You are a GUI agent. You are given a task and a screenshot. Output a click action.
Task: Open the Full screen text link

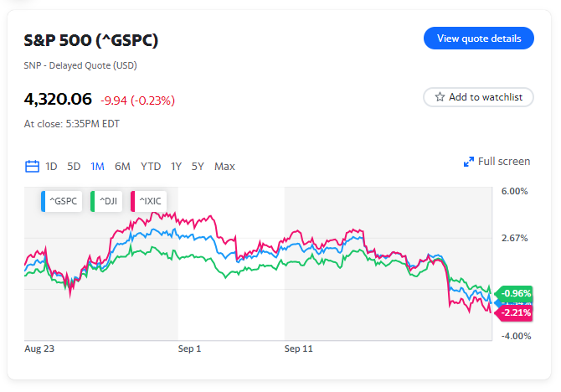[x=504, y=162]
